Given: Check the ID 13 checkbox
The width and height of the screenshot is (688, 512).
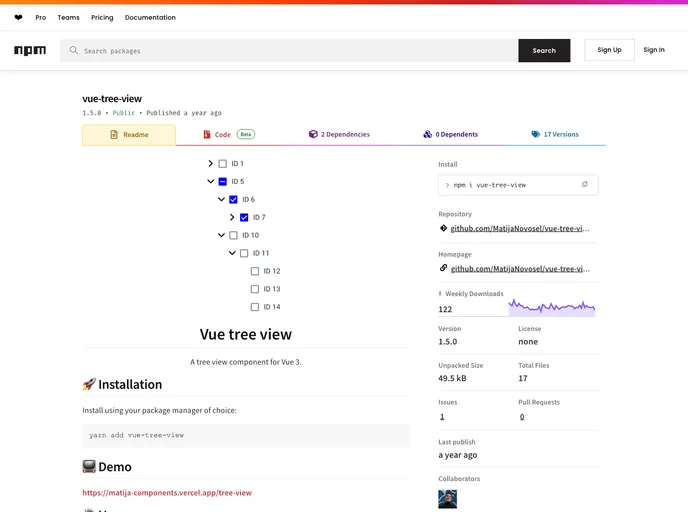Looking at the screenshot, I should point(255,289).
